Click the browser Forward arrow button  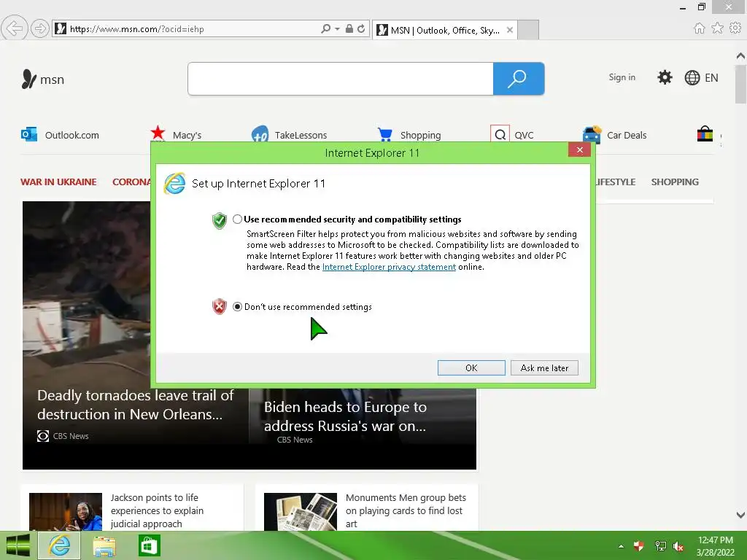(39, 28)
